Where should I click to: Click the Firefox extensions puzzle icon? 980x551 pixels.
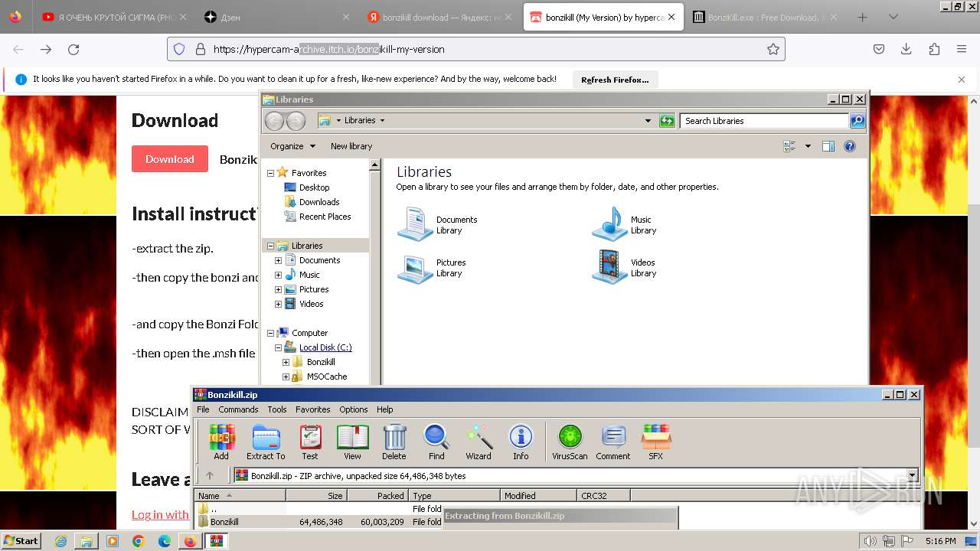coord(934,49)
